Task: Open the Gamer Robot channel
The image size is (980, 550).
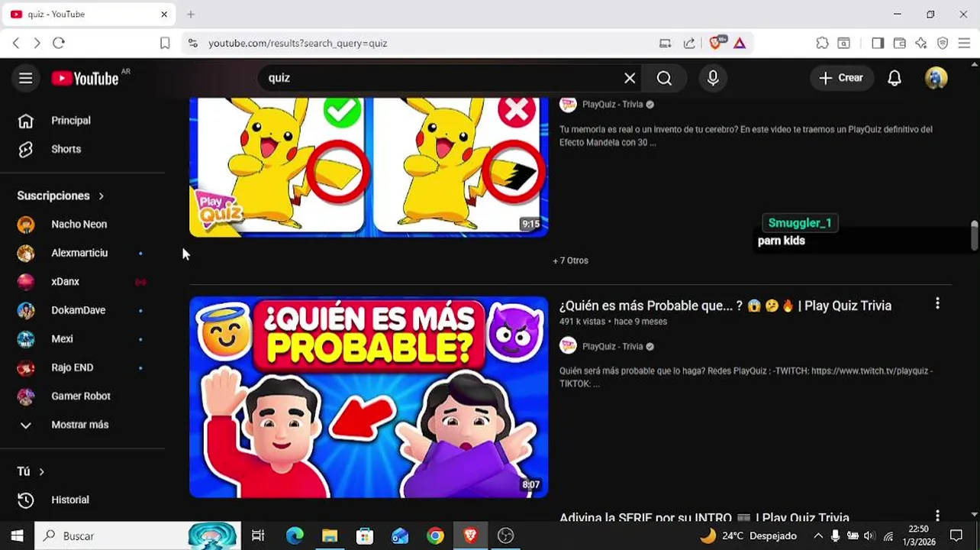Action: tap(82, 396)
